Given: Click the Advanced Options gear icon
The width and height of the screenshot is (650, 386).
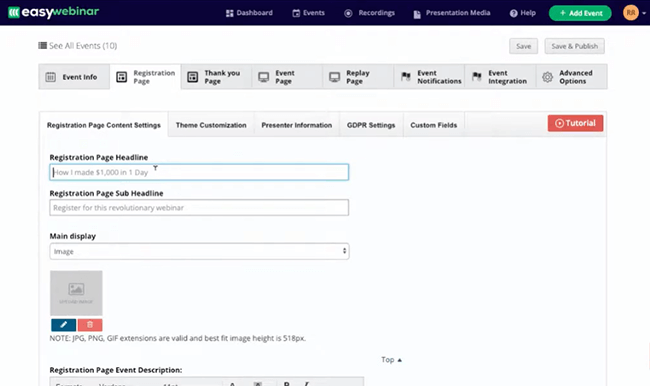Looking at the screenshot, I should pyautogui.click(x=548, y=77).
